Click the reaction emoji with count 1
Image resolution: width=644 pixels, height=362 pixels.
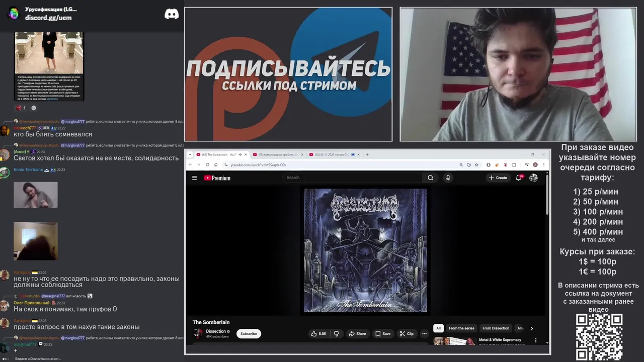coord(20,108)
